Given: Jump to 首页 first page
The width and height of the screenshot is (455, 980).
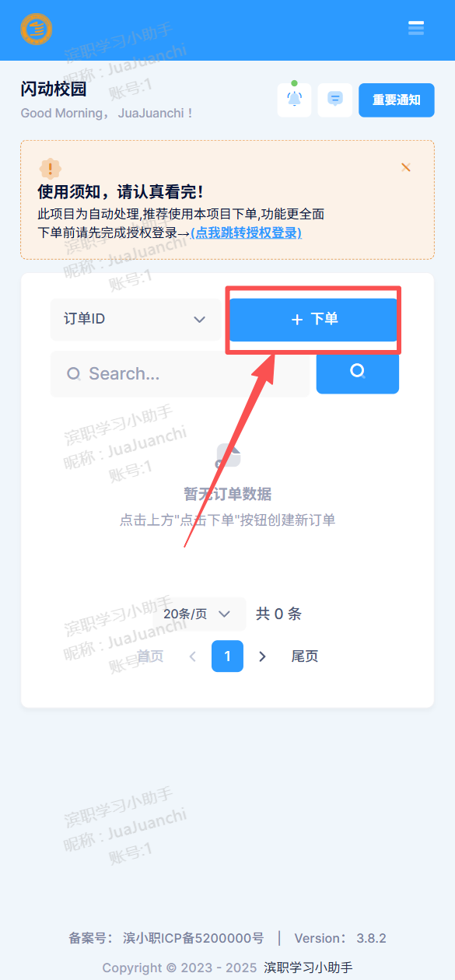Looking at the screenshot, I should [150, 656].
